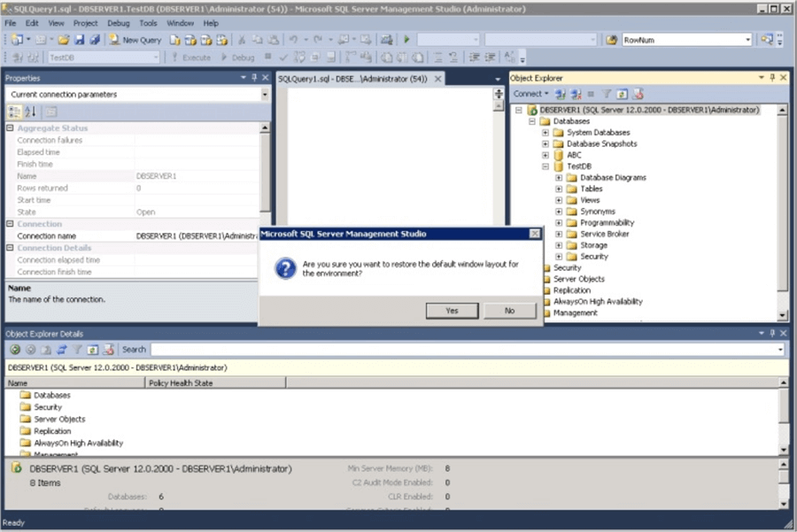
Task: Click the green Back icon in Object Explorer Details
Action: (x=15, y=350)
